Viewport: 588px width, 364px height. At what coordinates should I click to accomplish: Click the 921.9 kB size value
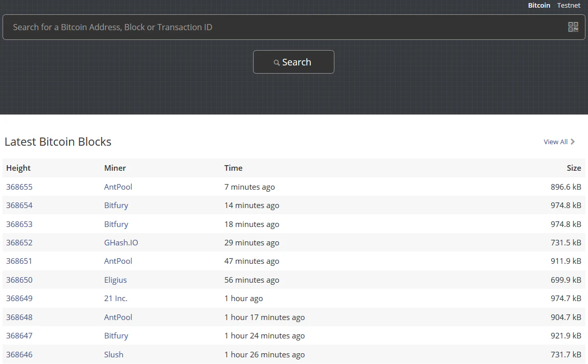[x=566, y=335]
